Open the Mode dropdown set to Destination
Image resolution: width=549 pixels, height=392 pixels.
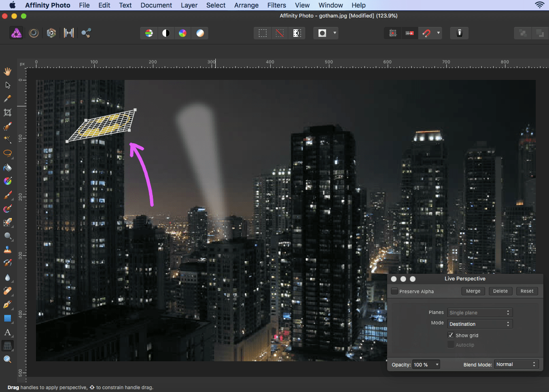pos(479,324)
